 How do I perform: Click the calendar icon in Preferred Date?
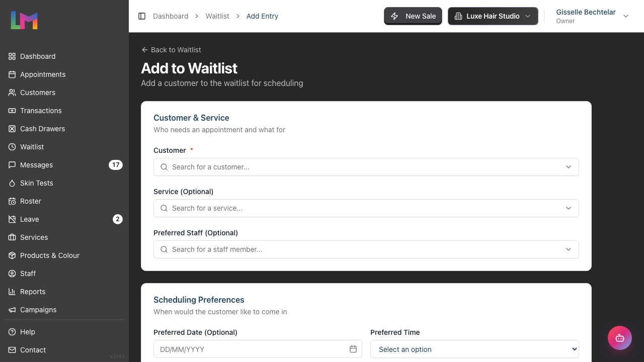click(x=353, y=349)
